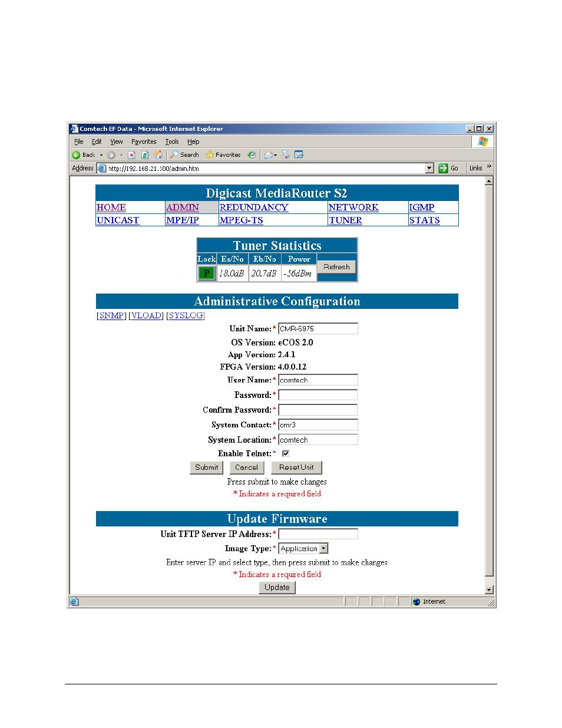Screen dimensions: 562x728
Task: Cancel the configuration changes
Action: (x=246, y=467)
